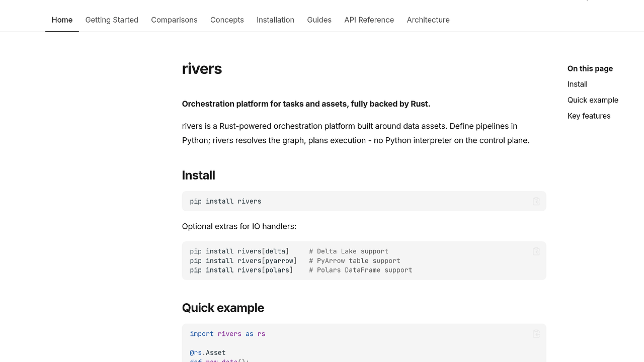Screen dimensions: 644x362
Task: Click the rivers page title
Action: (202, 69)
